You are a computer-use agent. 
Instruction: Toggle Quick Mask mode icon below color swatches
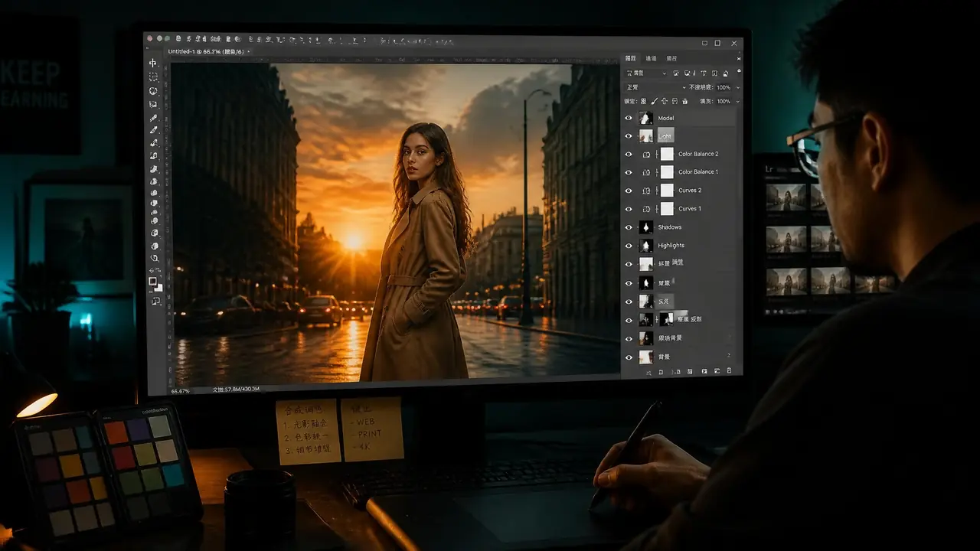155,302
